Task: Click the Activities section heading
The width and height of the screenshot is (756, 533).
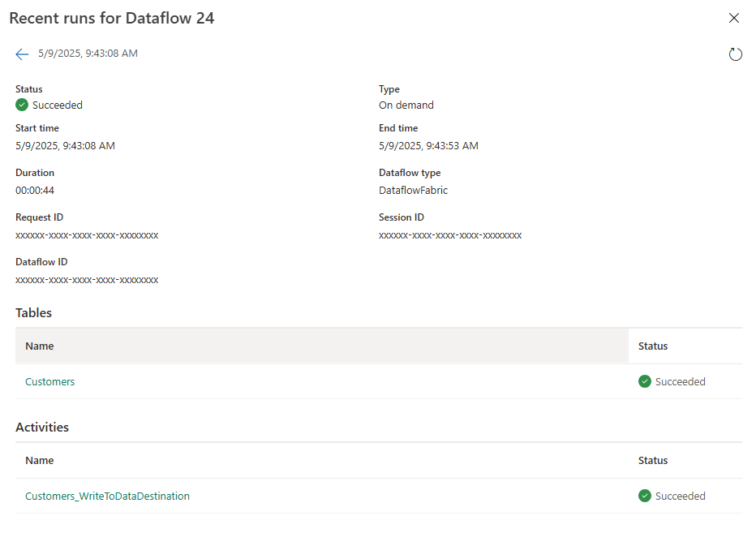Action: coord(41,427)
